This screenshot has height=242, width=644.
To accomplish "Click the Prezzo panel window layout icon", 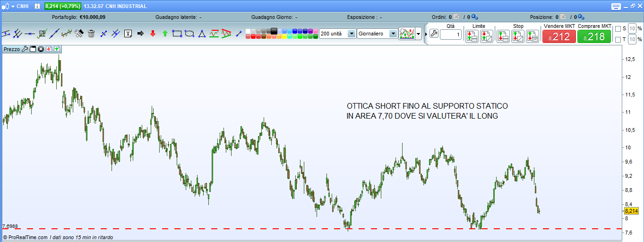I will [x=33, y=49].
